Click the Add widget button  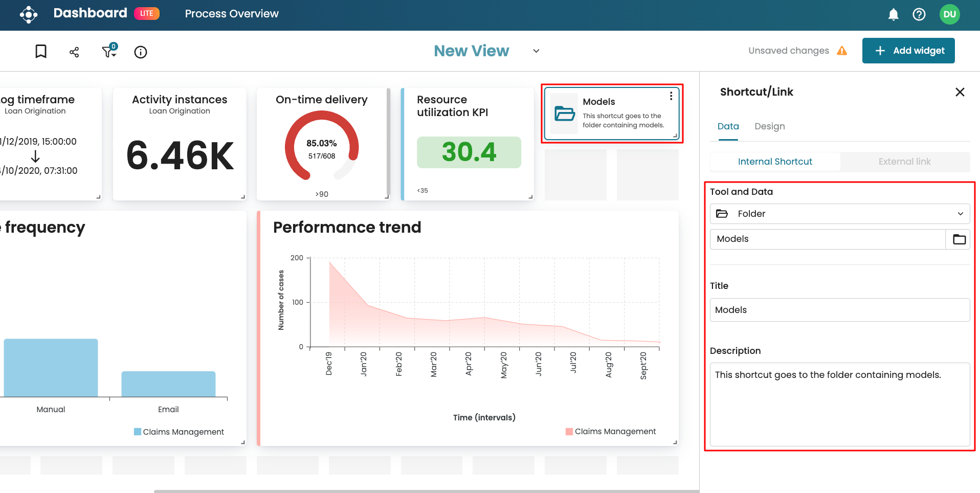pos(908,51)
